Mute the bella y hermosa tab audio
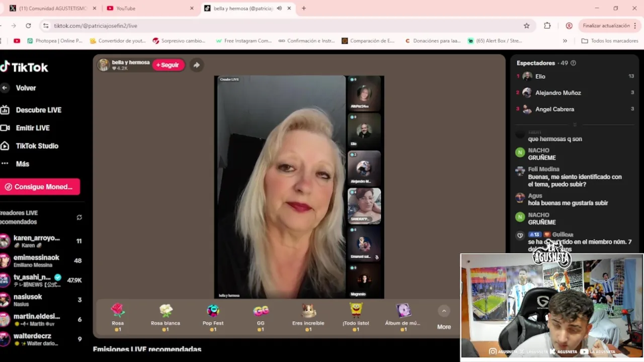The height and width of the screenshot is (362, 644). (279, 9)
